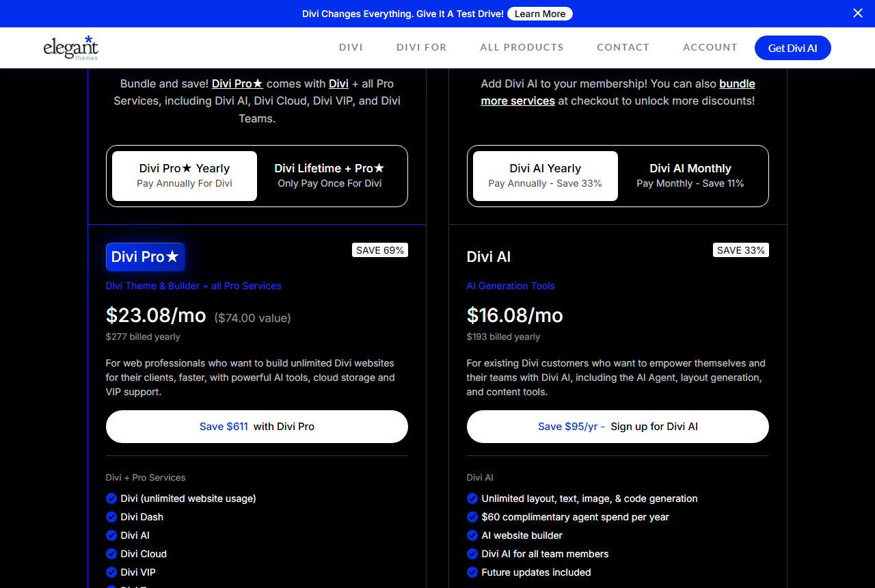Viewport: 875px width, 588px height.
Task: Switch to Divi AI Monthly billing
Action: pyautogui.click(x=690, y=176)
